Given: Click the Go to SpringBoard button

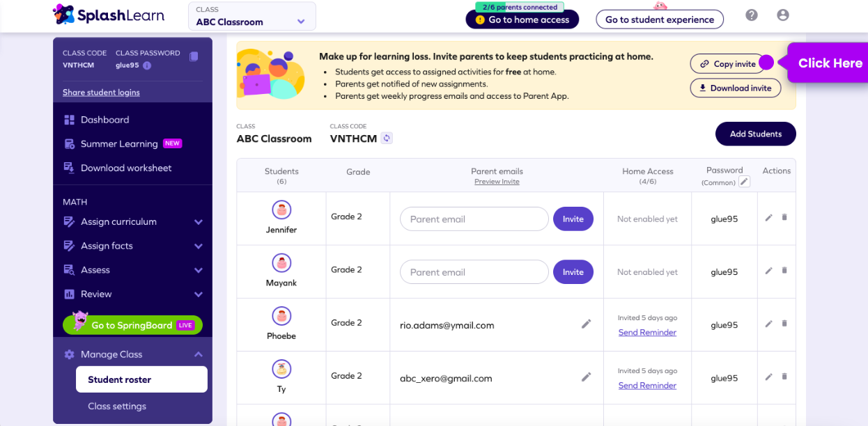Looking at the screenshot, I should click(x=132, y=325).
